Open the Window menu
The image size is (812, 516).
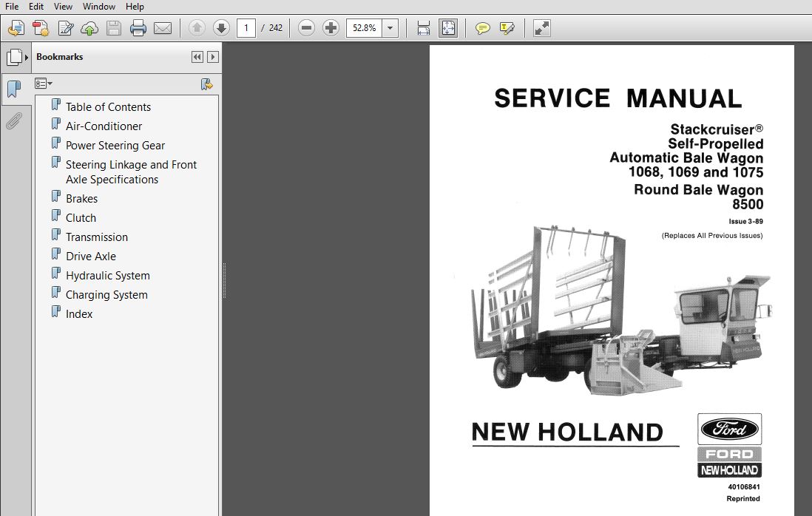click(99, 6)
